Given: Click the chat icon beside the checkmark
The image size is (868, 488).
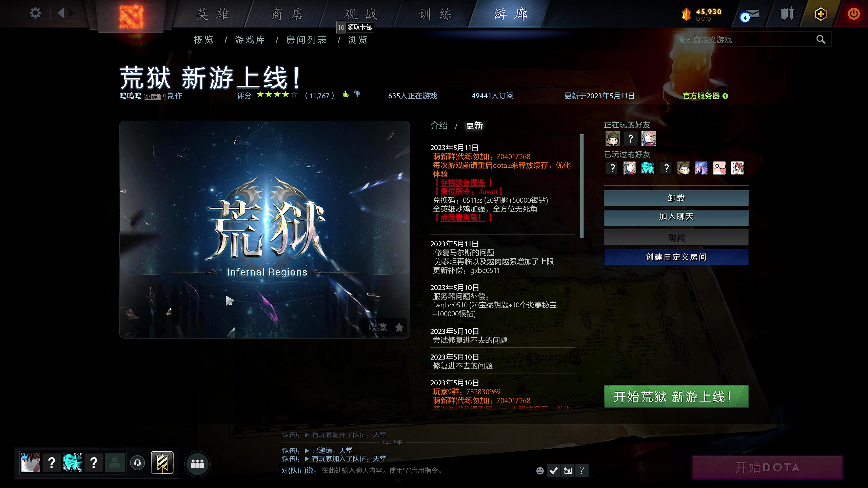Looking at the screenshot, I should click(568, 470).
